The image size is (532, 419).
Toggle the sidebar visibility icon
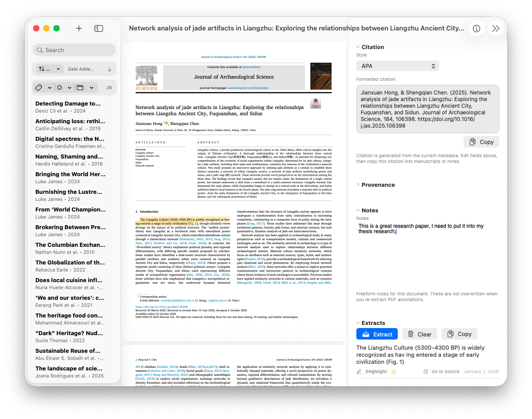[98, 28]
